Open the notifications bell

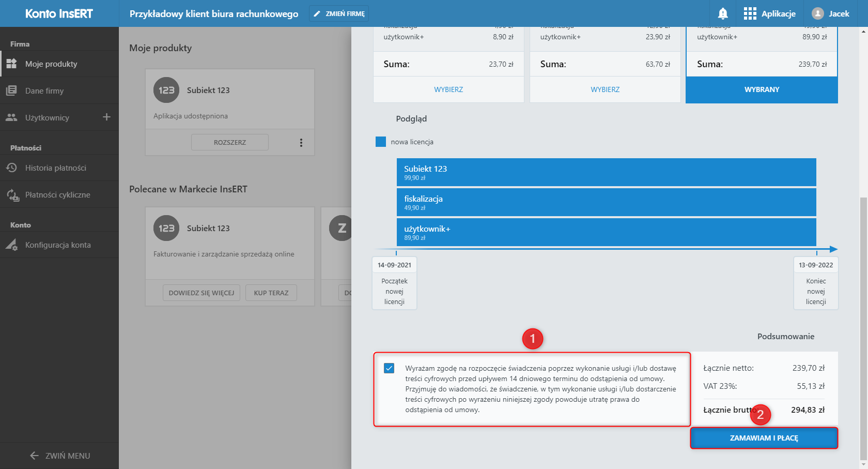[723, 13]
